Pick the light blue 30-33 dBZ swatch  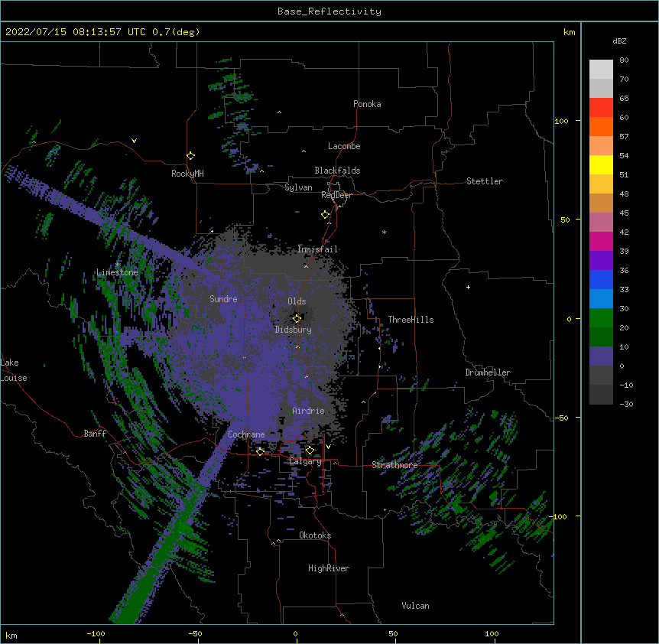(601, 299)
